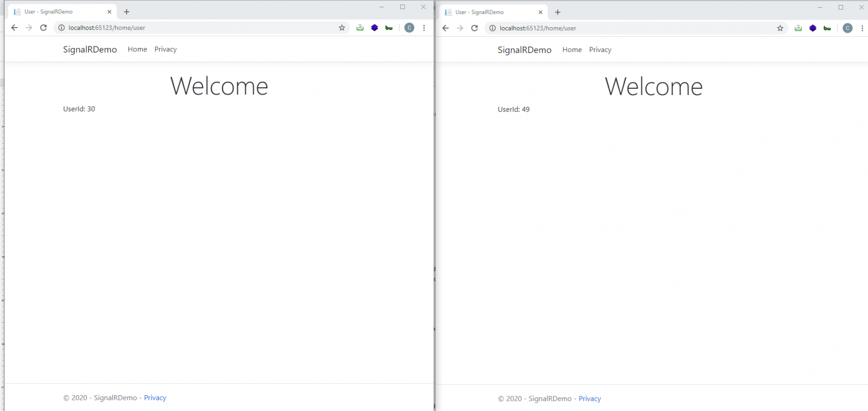This screenshot has height=411, width=868.
Task: Click the forward navigation arrow in left window
Action: coord(29,27)
